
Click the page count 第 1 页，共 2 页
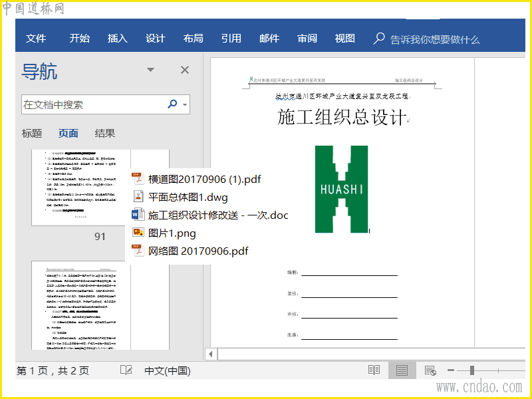(53, 370)
